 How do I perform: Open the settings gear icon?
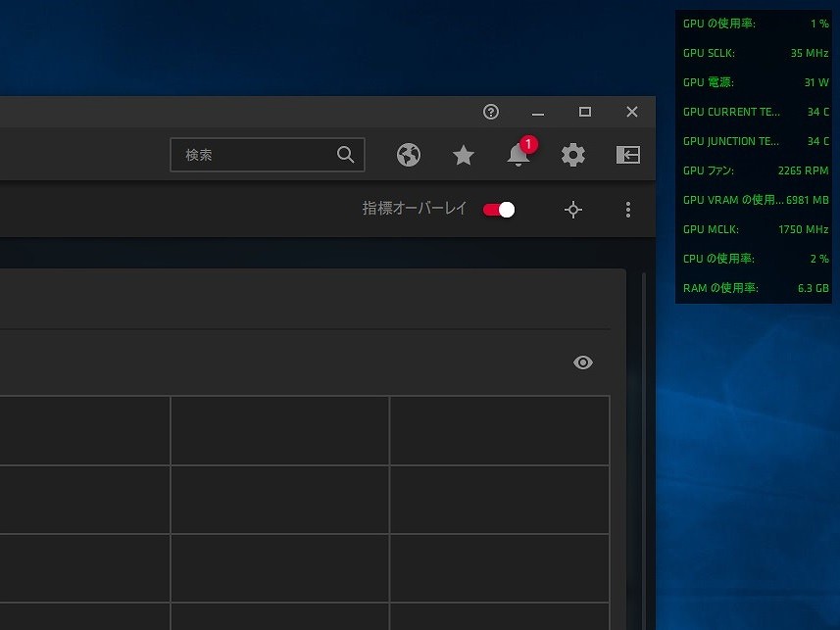click(x=572, y=155)
